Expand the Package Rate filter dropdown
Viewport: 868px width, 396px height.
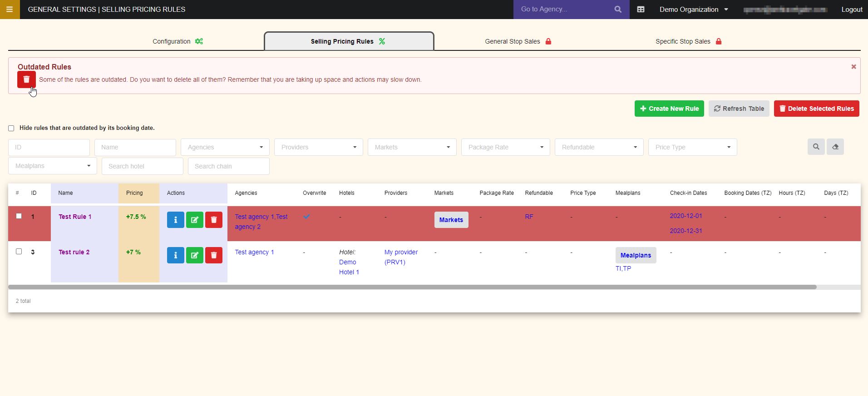[x=506, y=147]
